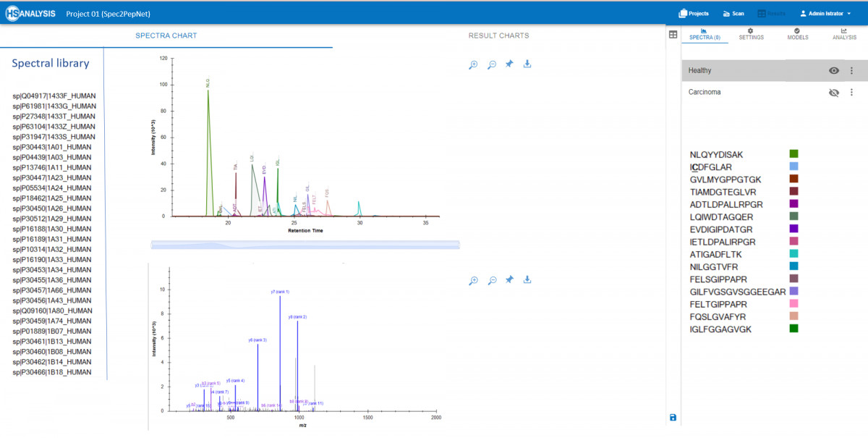Viewport: 868px width, 438px height.
Task: Show the Carcinoma spectra group
Action: [834, 92]
